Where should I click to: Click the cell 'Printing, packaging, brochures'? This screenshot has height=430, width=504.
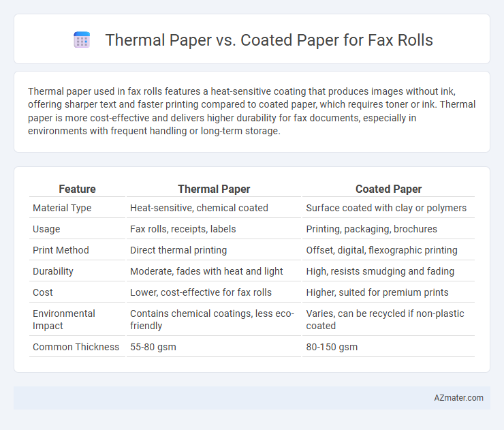pos(372,229)
